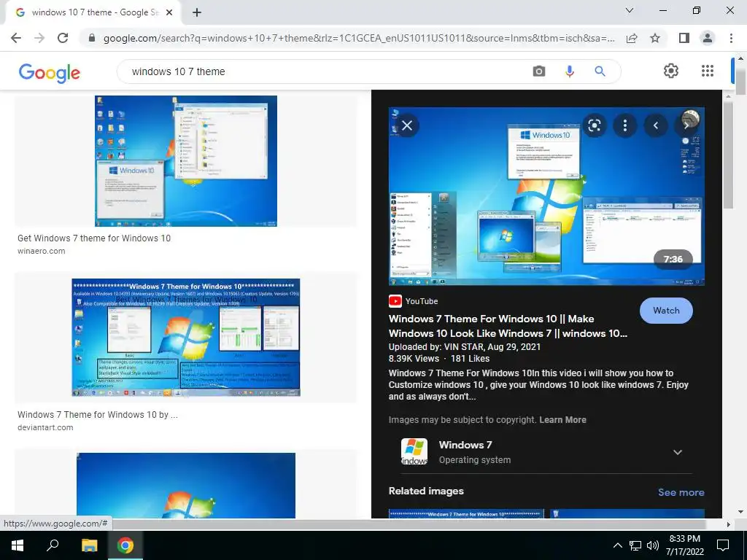The width and height of the screenshot is (747, 560).
Task: Go forward in browser history
Action: 39,38
